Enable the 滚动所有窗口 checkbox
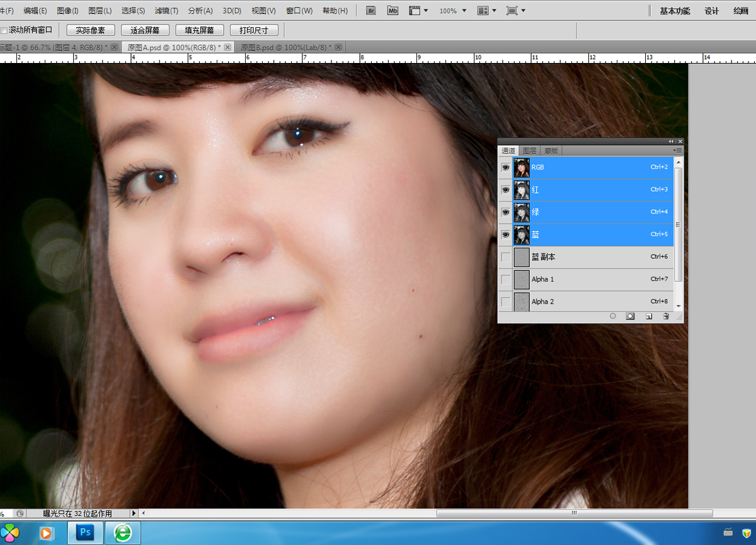Viewport: 756px width, 545px height. (x=4, y=30)
